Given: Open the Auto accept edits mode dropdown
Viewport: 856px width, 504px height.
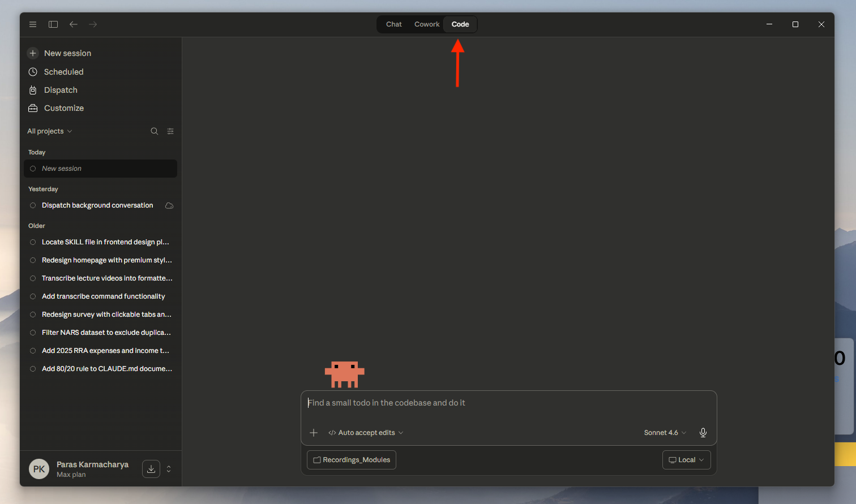Looking at the screenshot, I should [x=366, y=433].
